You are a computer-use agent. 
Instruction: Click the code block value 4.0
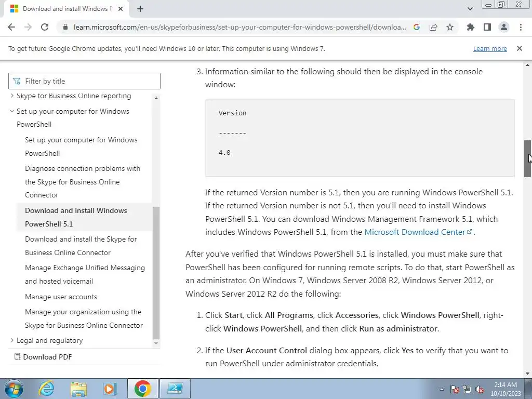[224, 153]
